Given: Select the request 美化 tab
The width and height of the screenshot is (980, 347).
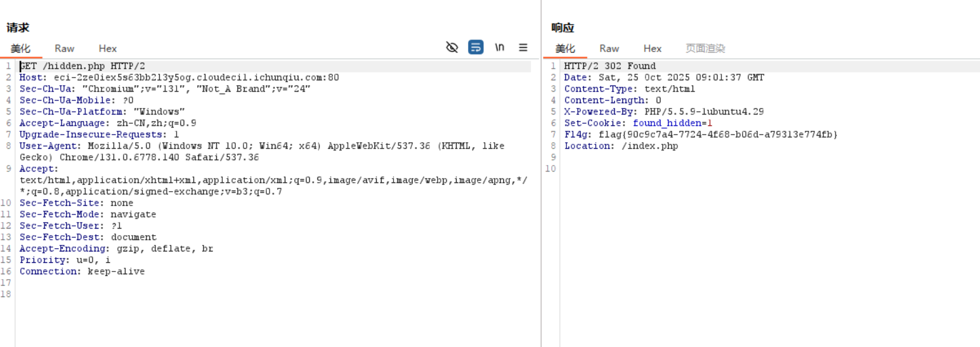Looking at the screenshot, I should 21,48.
